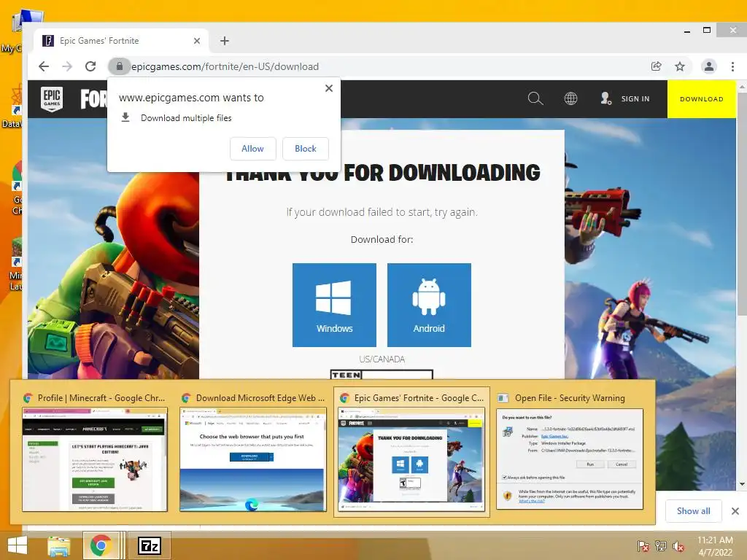Click the Epic Games shield logo
This screenshot has height=560, width=747.
(52, 99)
